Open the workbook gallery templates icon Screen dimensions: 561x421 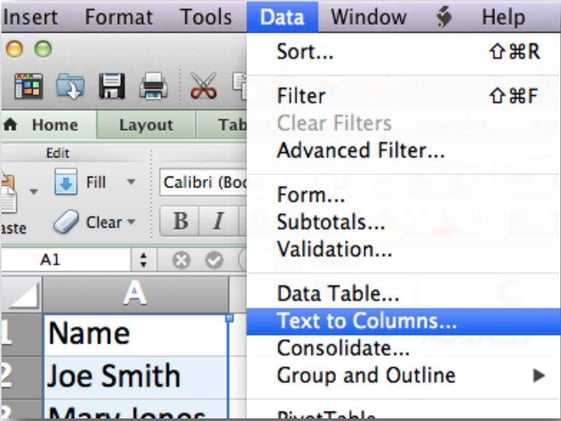click(x=29, y=86)
